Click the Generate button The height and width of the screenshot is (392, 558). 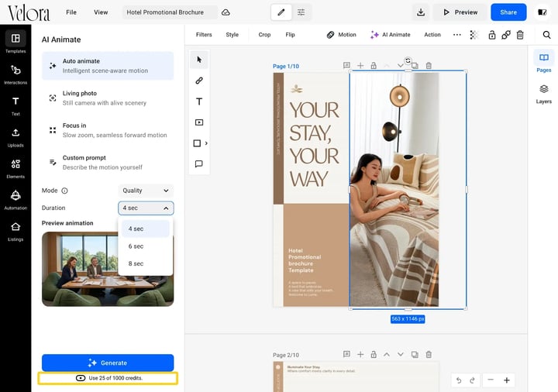(x=108, y=363)
